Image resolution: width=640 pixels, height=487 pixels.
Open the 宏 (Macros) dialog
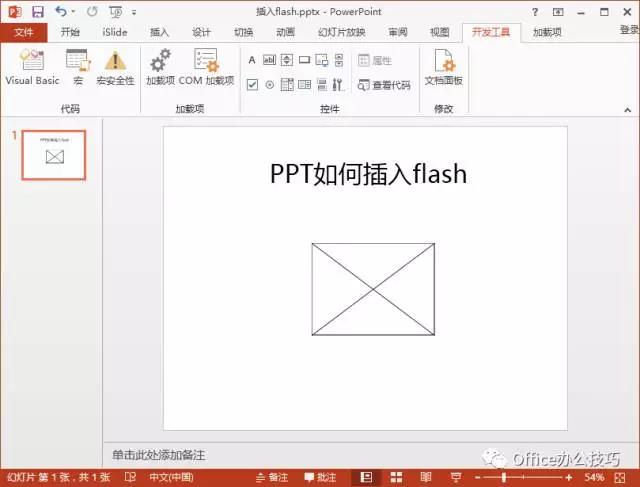[x=78, y=67]
